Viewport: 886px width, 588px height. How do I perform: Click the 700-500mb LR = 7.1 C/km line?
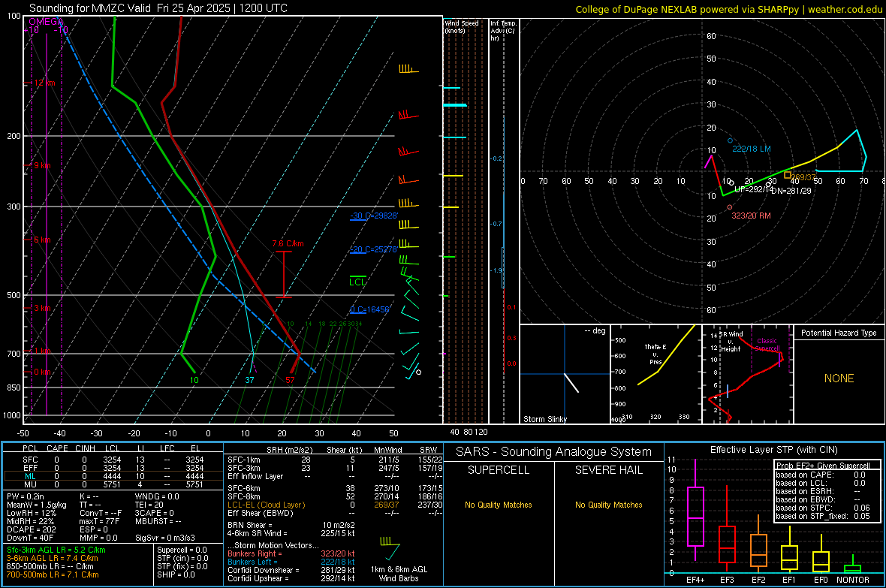click(53, 574)
